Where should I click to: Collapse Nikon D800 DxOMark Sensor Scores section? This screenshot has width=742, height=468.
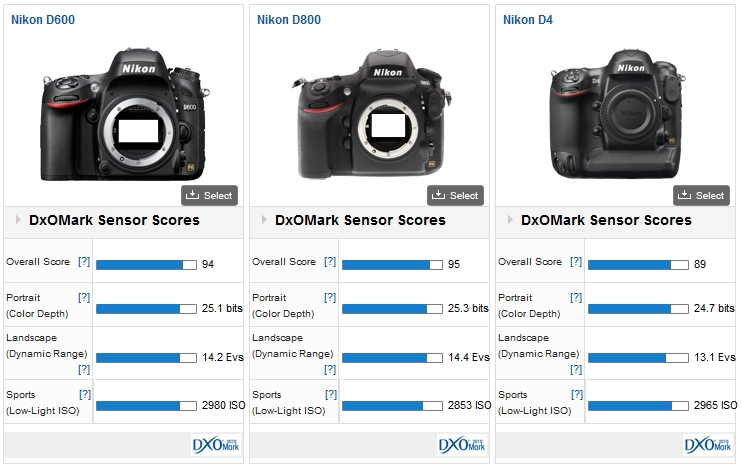pyautogui.click(x=264, y=220)
